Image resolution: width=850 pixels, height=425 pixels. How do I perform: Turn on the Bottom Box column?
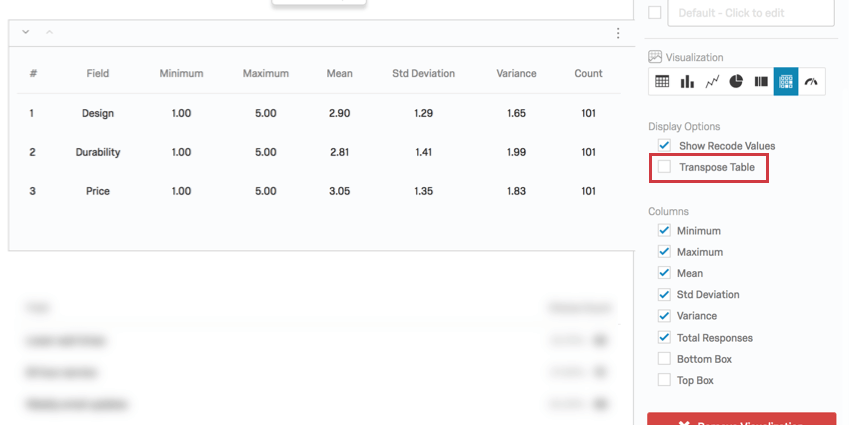coord(665,359)
